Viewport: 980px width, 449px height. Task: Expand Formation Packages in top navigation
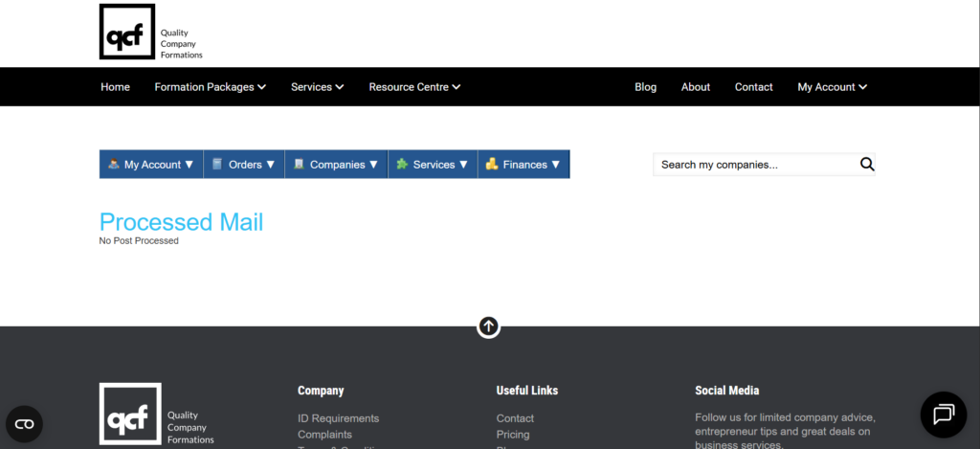pos(211,87)
